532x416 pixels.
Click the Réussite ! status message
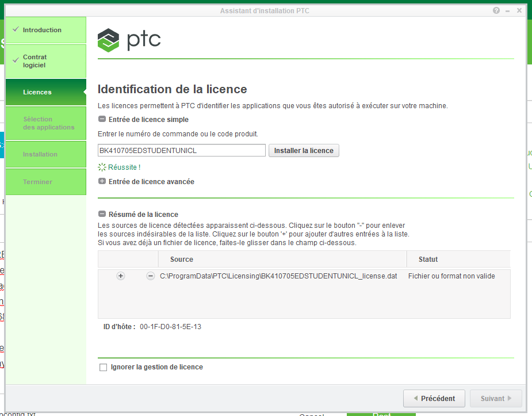pyautogui.click(x=124, y=167)
